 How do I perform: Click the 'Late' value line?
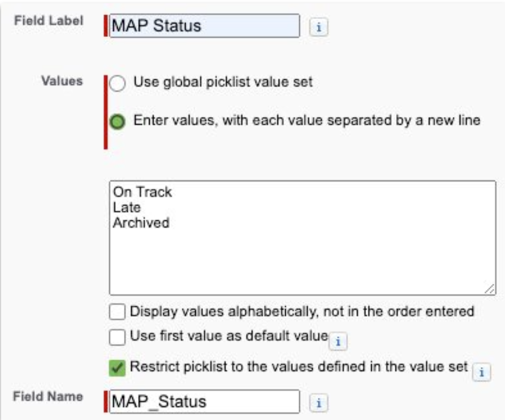tap(127, 207)
